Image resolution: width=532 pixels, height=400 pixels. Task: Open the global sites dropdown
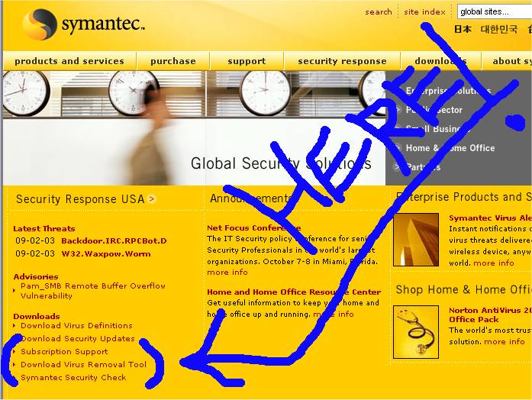pyautogui.click(x=495, y=12)
